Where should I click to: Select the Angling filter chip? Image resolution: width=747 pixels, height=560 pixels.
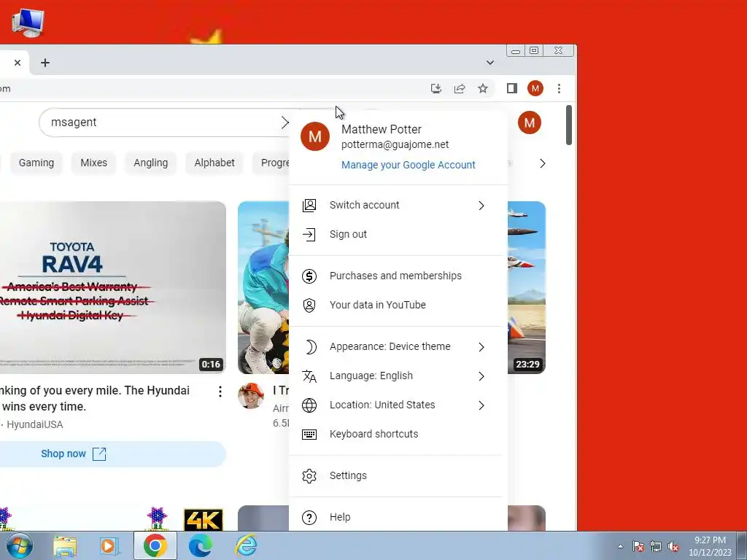[150, 163]
